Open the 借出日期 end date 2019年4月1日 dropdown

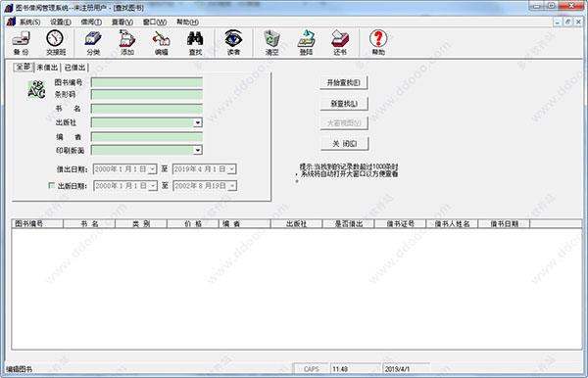[231, 169]
